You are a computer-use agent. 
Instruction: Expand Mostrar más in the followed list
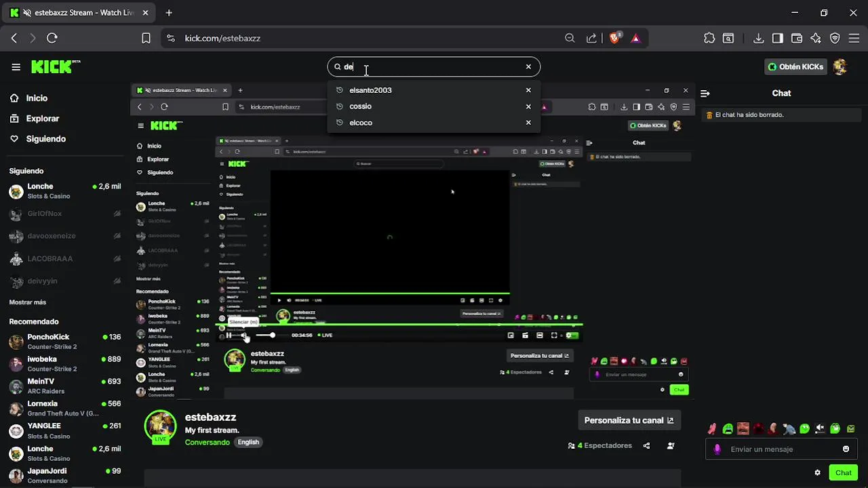(x=28, y=302)
